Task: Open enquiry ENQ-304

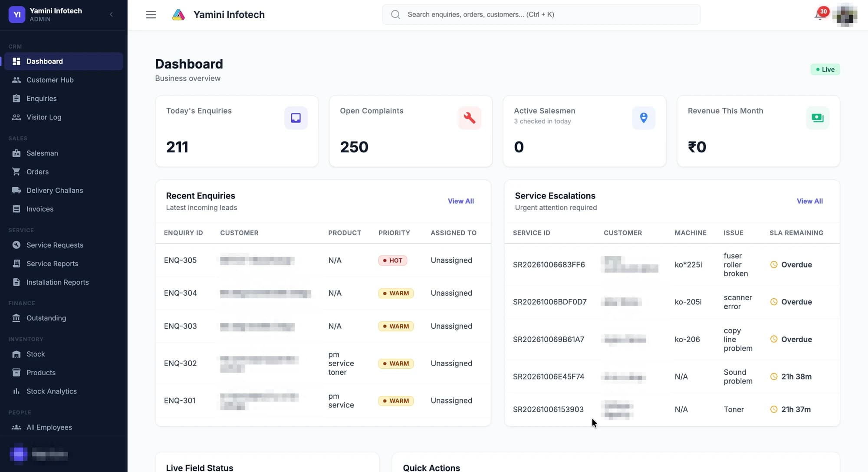Action: (180, 293)
